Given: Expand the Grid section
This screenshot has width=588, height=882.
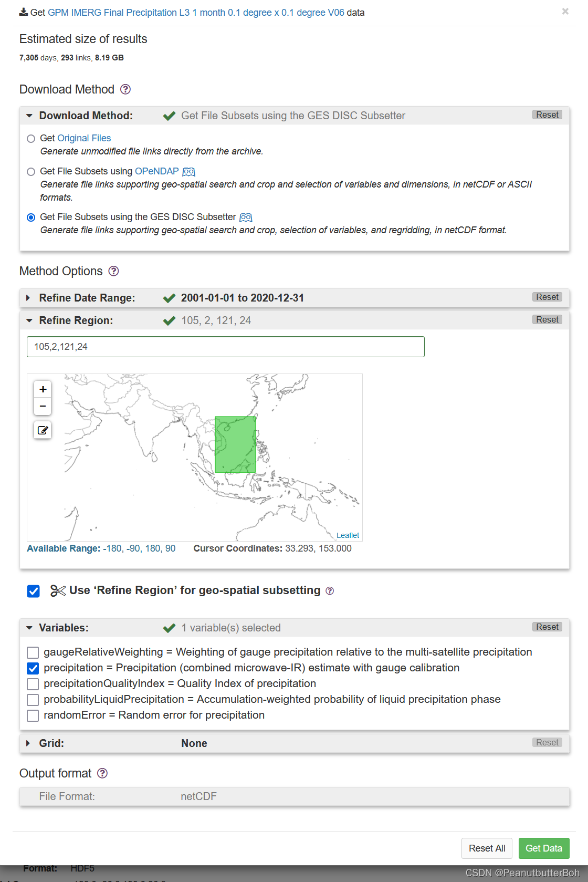Looking at the screenshot, I should 28,743.
